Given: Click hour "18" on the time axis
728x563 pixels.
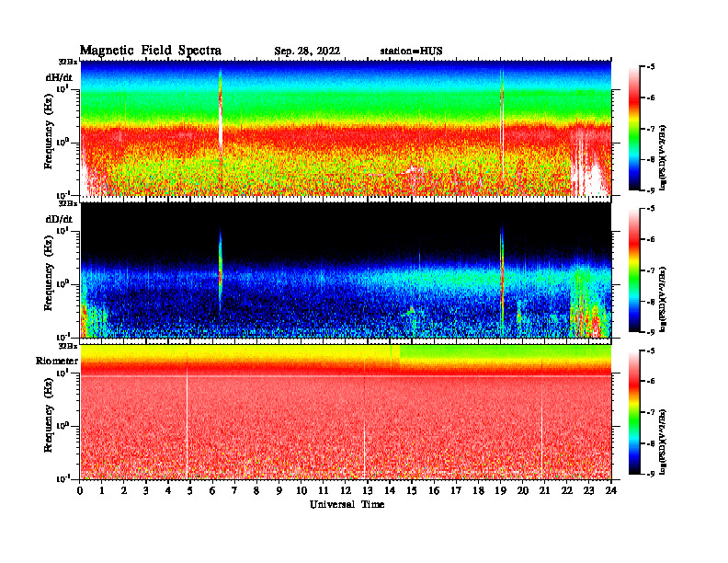Looking at the screenshot, I should tap(478, 490).
